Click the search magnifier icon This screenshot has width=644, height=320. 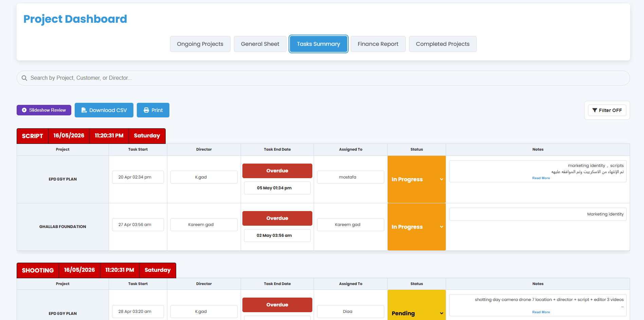tap(24, 78)
